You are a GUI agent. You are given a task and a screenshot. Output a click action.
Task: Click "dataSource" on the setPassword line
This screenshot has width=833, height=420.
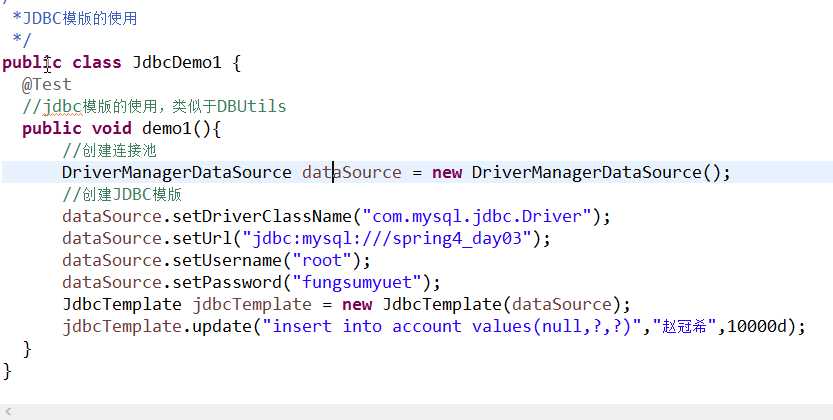pos(112,282)
